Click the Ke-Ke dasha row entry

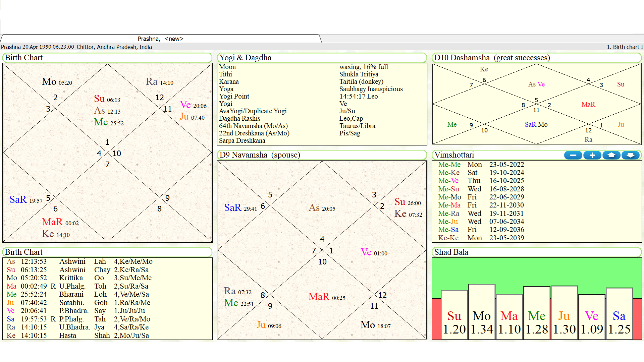pos(487,238)
